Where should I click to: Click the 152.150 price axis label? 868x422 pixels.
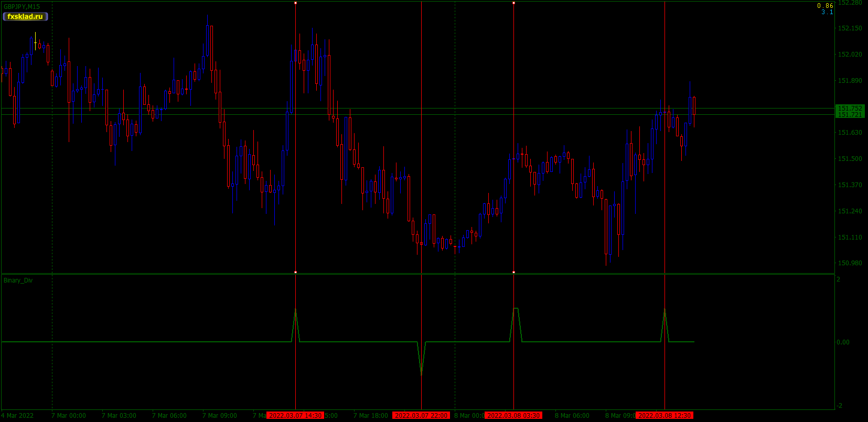tap(850, 28)
